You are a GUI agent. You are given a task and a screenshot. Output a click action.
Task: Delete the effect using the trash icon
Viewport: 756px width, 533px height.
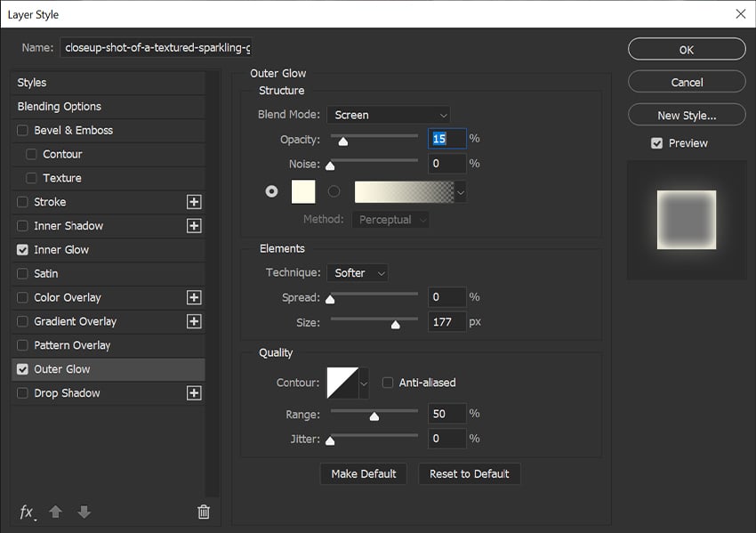point(203,512)
